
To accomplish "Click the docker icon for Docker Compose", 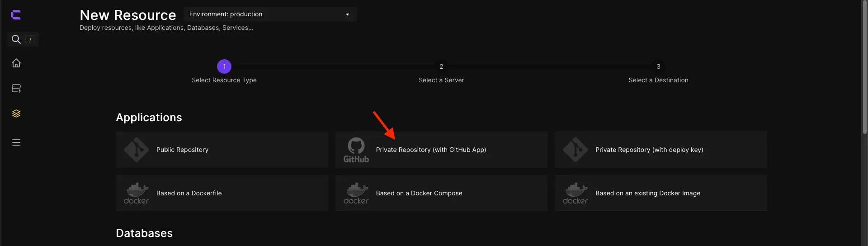I will 356,193.
